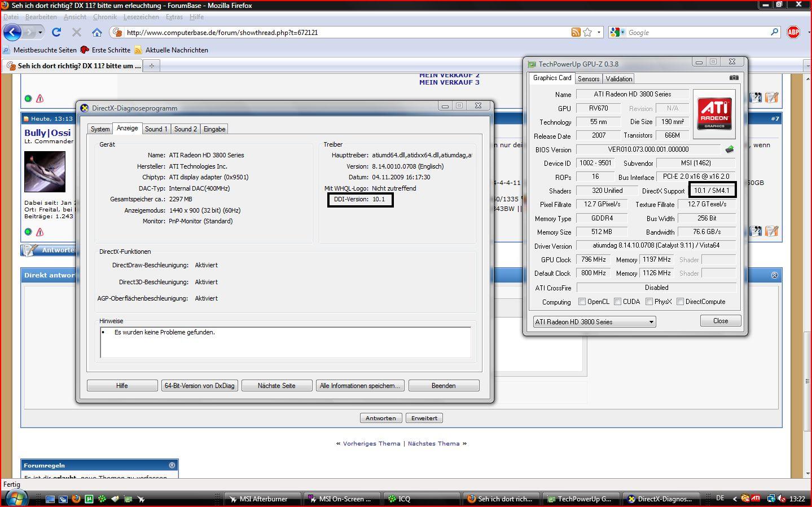Take a GPU-Z screenshot with the camera icon
Screen dimensions: 812x507
734,78
